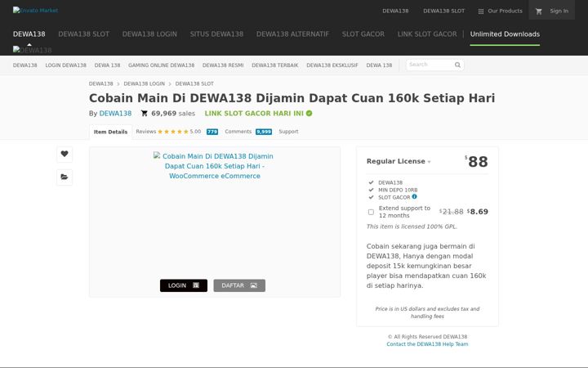Click LINK SLOT GACOR HARI INI link

(254, 113)
